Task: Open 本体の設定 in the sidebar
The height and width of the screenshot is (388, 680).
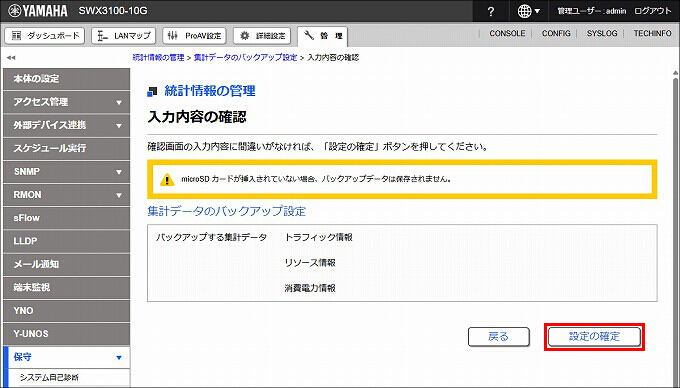Action: [x=66, y=79]
